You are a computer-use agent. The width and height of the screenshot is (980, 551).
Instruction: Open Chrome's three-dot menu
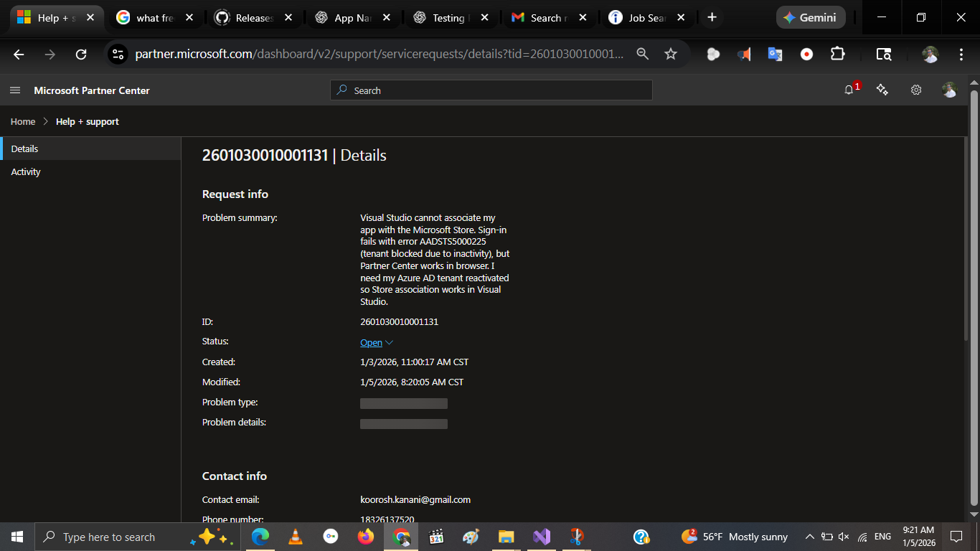pos(961,54)
